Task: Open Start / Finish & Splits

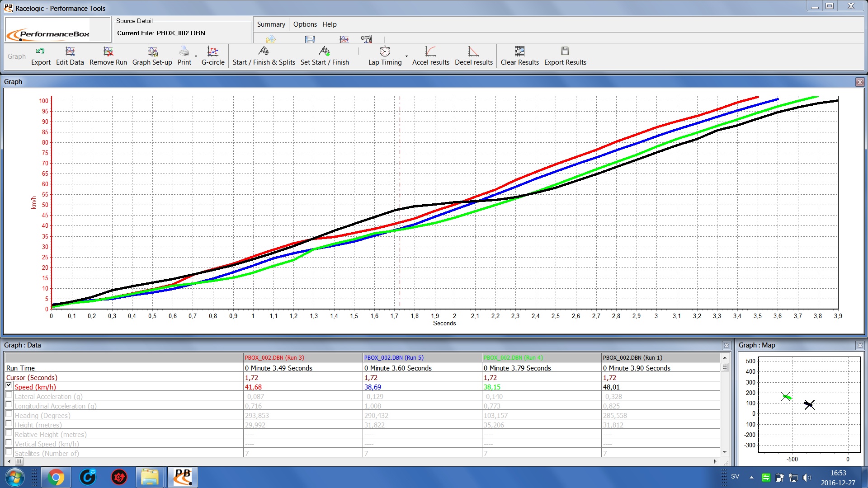Action: (264, 56)
